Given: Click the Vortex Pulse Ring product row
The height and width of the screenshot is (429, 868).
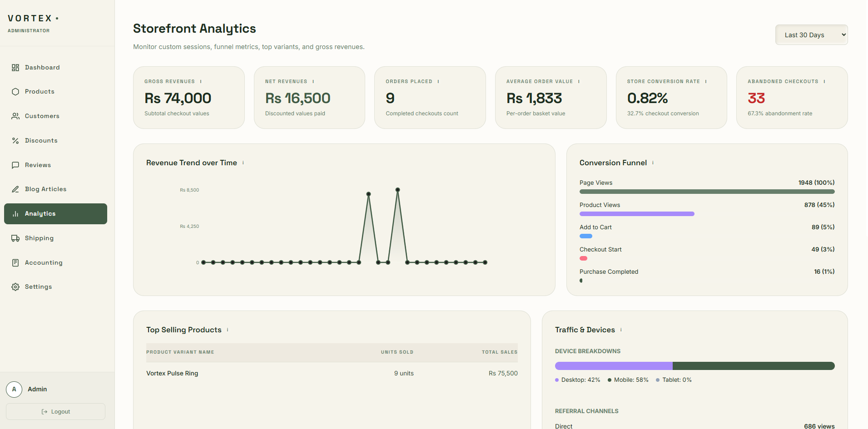Looking at the screenshot, I should [332, 373].
